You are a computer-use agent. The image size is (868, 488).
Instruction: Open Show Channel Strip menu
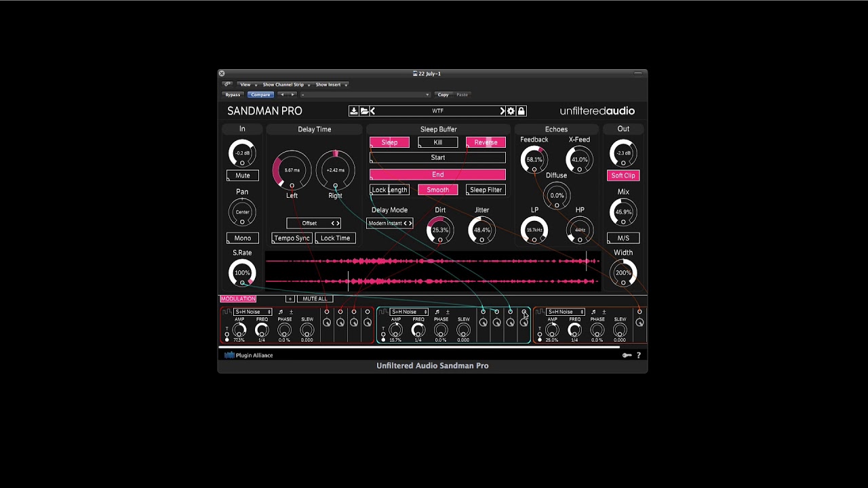point(285,85)
